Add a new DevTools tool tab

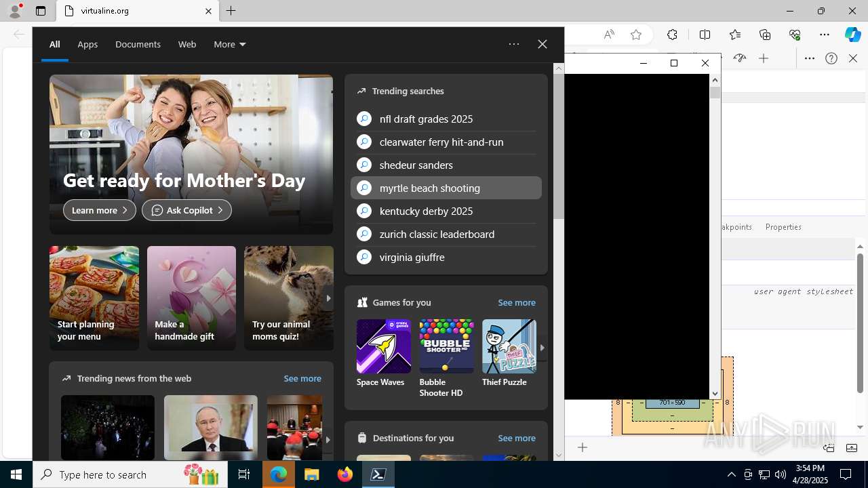(764, 58)
